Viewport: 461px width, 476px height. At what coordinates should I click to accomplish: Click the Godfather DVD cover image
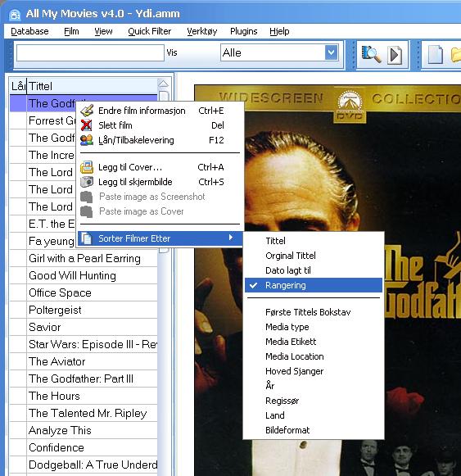tap(328, 280)
